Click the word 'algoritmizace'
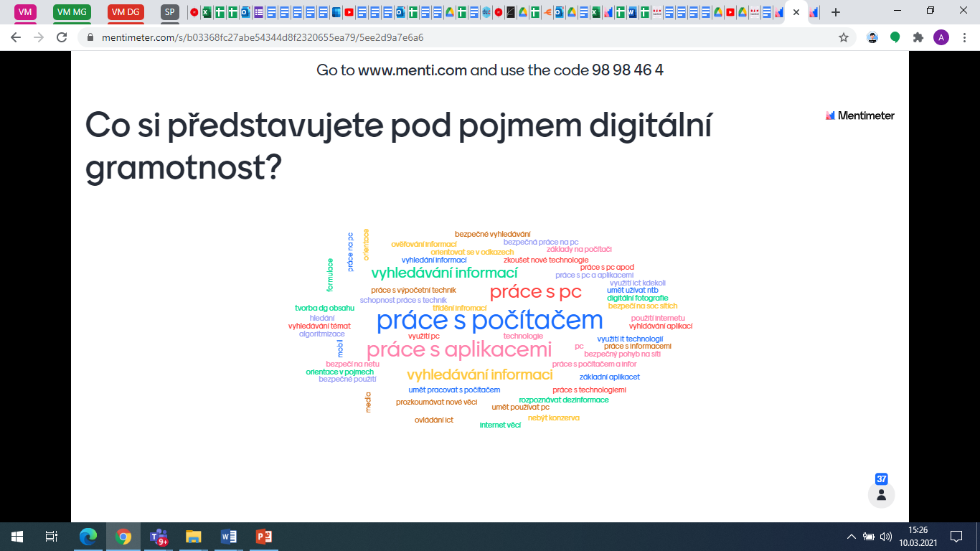The height and width of the screenshot is (551, 980). [321, 334]
